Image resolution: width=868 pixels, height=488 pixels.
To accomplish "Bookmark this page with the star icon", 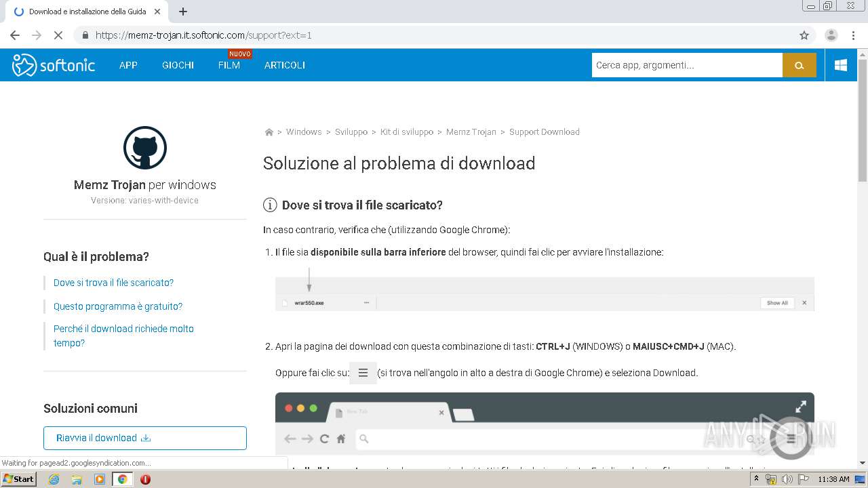I will click(x=804, y=35).
